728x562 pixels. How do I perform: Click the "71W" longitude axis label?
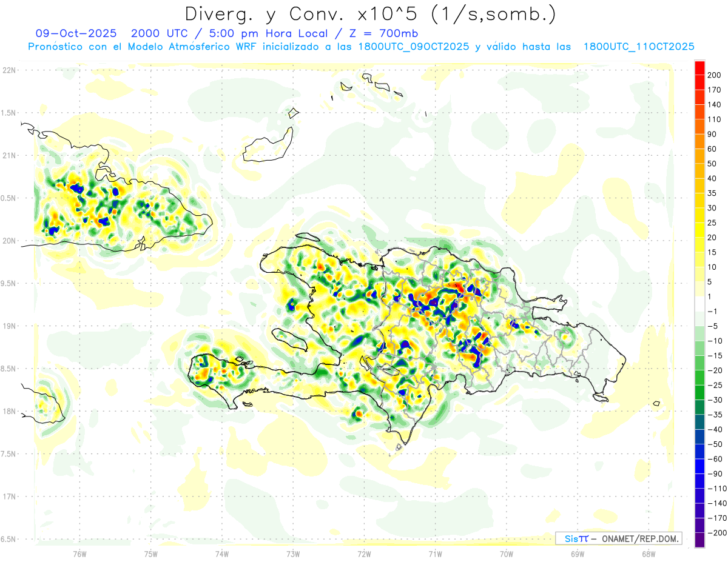(435, 553)
